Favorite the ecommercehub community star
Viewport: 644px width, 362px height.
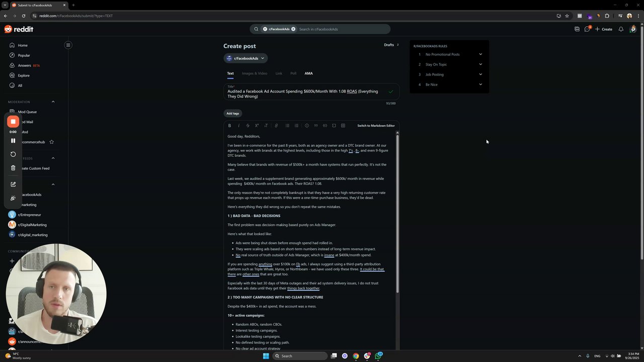[51, 142]
